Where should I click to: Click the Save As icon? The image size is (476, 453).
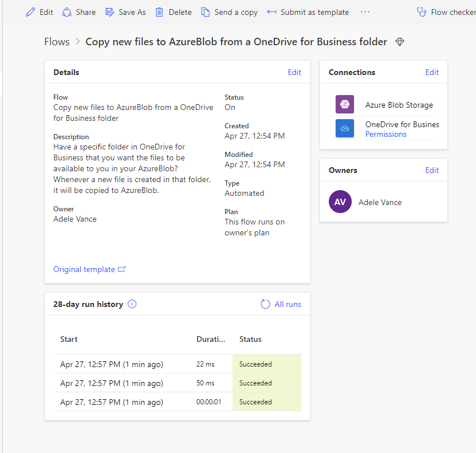pyautogui.click(x=110, y=12)
